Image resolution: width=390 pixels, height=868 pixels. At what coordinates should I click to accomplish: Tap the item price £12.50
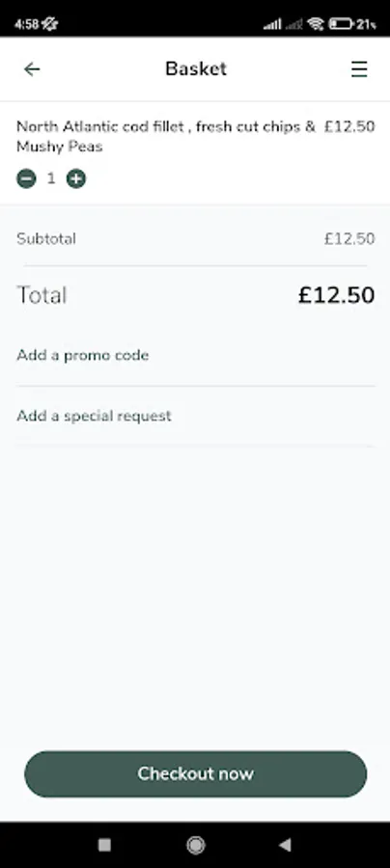(x=349, y=126)
